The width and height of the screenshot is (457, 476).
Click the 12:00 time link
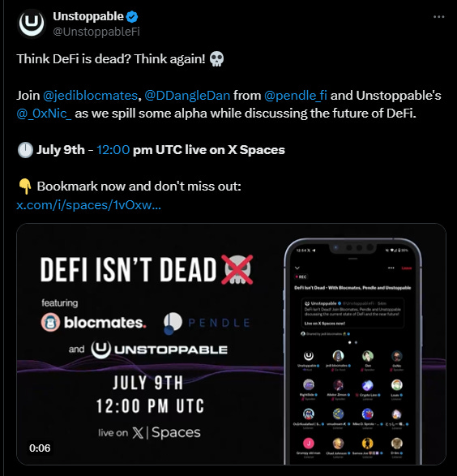tap(113, 150)
